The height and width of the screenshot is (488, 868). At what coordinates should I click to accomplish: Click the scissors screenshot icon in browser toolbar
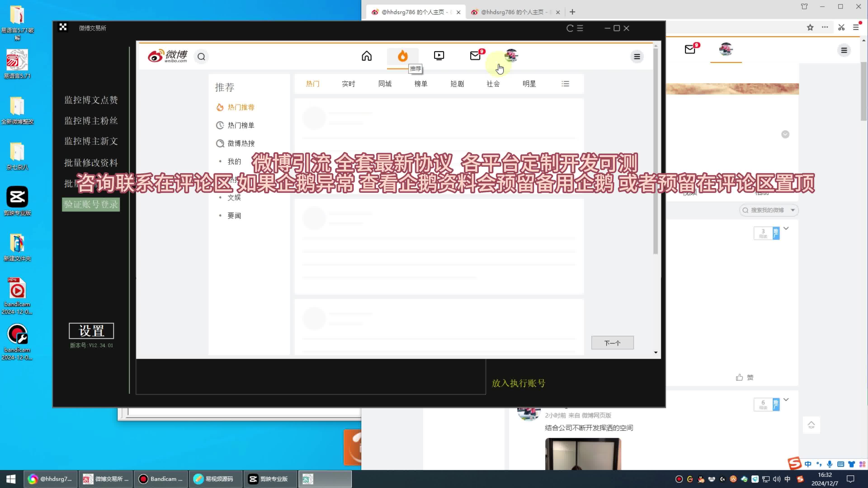point(841,28)
